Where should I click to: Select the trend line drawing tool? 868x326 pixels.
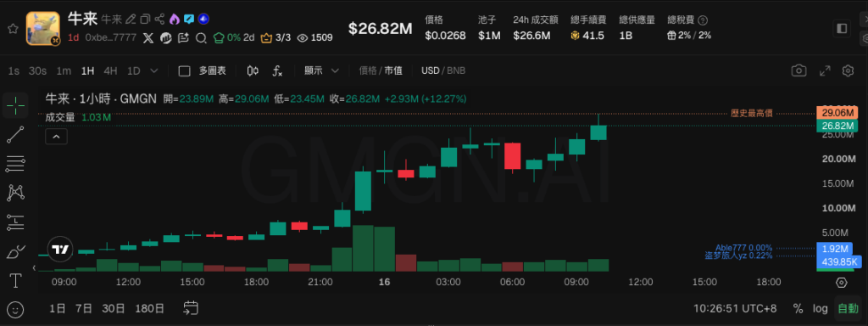coord(15,135)
